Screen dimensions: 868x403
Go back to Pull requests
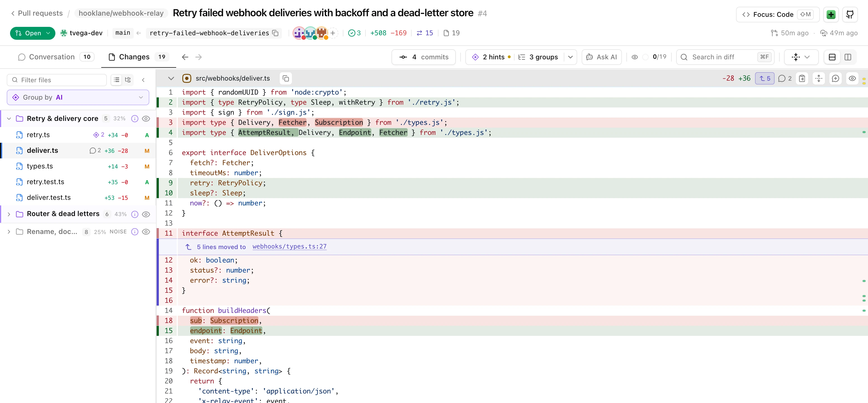tap(37, 13)
